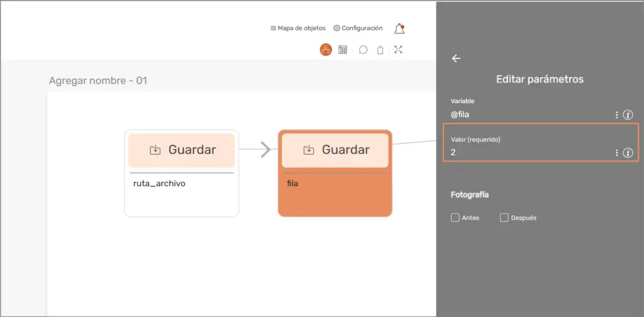The image size is (644, 317).
Task: Open the three-dot options for Variable
Action: tap(616, 115)
